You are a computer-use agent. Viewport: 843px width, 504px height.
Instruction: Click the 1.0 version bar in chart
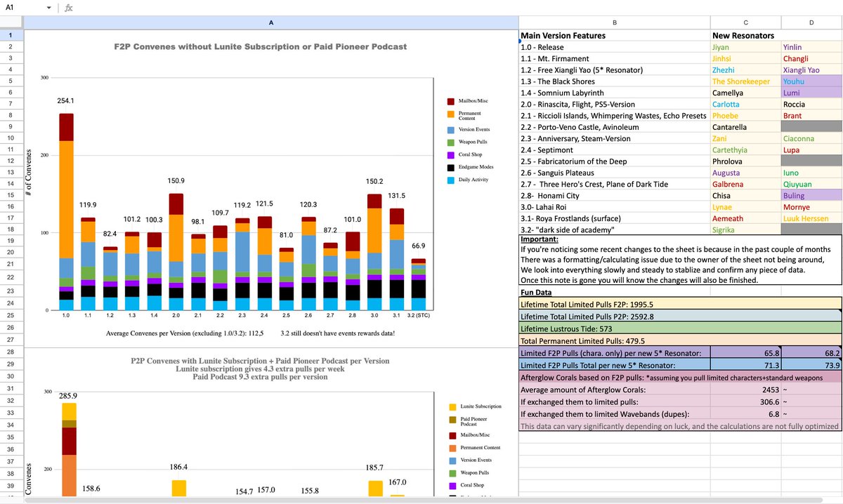(x=66, y=211)
